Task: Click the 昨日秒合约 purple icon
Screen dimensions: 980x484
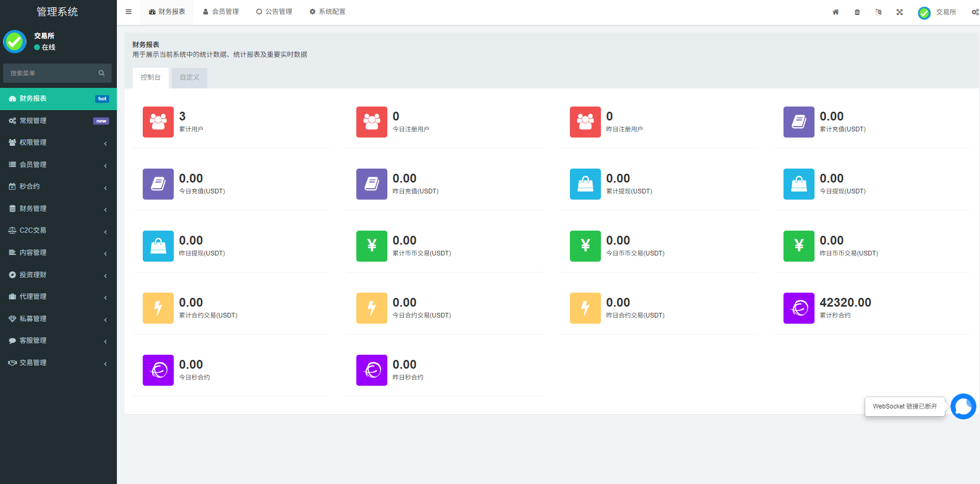Action: click(372, 370)
